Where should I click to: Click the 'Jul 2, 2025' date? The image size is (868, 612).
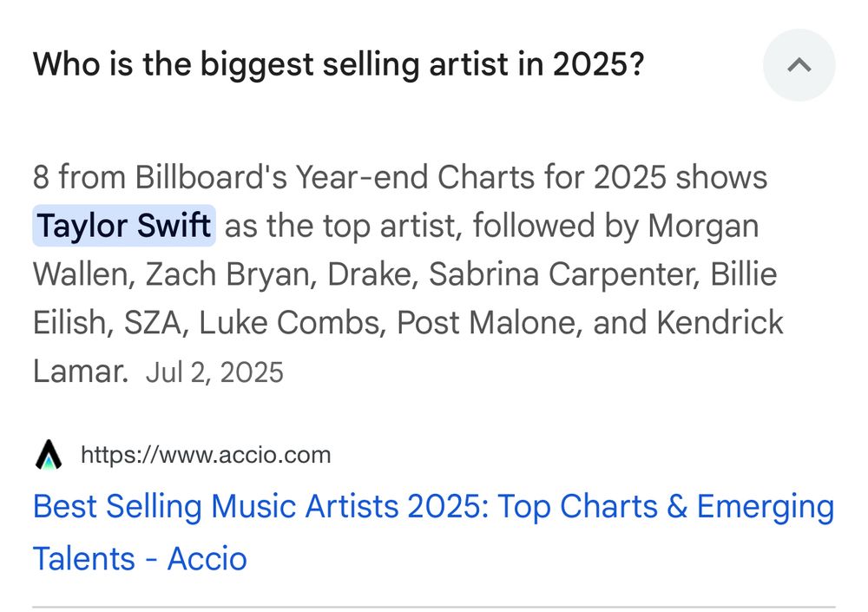tap(214, 372)
